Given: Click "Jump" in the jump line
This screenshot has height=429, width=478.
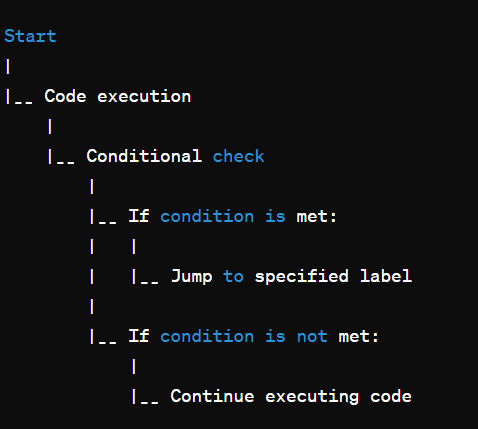Looking at the screenshot, I should tap(192, 276).
